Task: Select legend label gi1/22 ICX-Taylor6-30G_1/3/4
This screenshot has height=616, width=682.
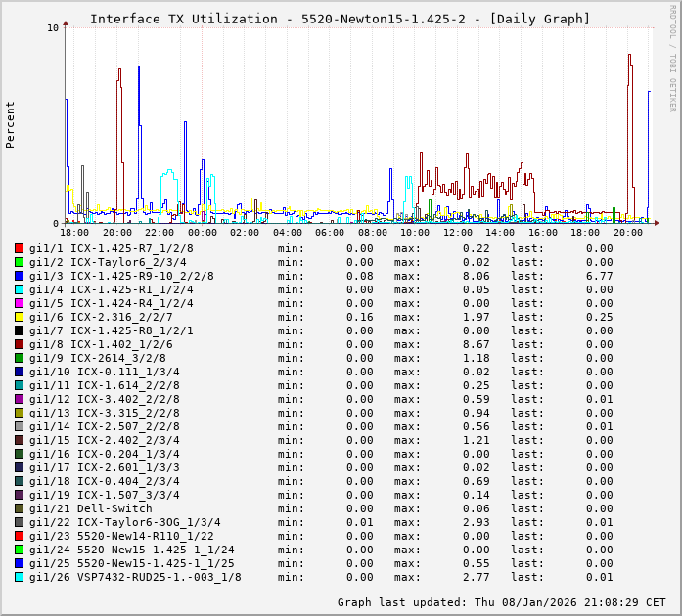Action: pos(125,522)
